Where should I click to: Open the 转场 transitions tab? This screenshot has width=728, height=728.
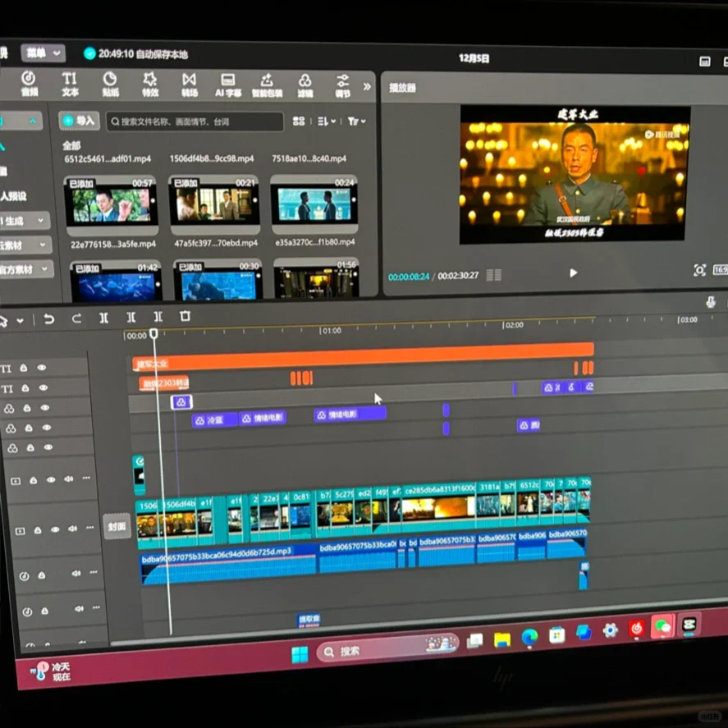(x=189, y=85)
